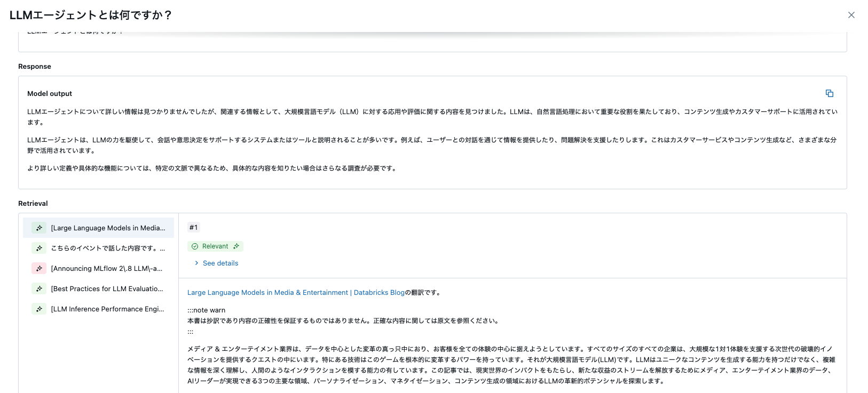Click the sparkle icon in Relevant badge
The width and height of the screenshot is (868, 393).
(236, 246)
